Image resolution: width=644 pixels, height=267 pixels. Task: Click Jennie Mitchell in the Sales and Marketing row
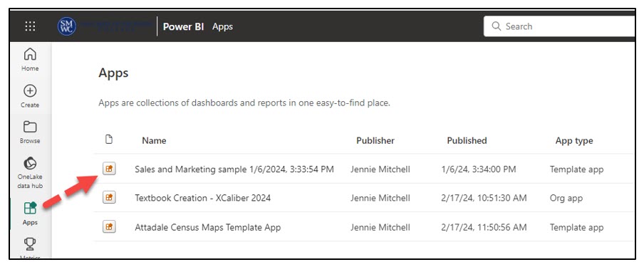380,169
